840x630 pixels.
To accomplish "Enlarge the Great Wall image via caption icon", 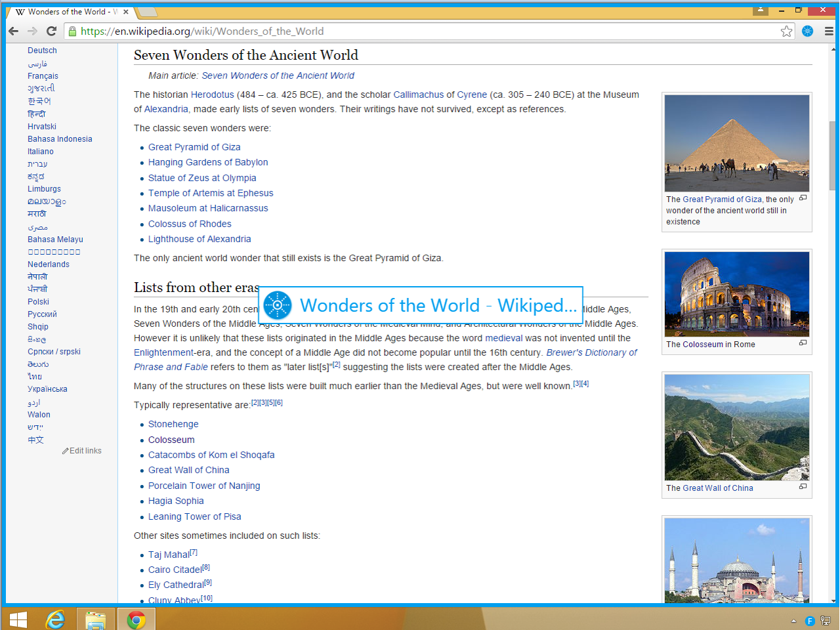I will click(x=803, y=487).
